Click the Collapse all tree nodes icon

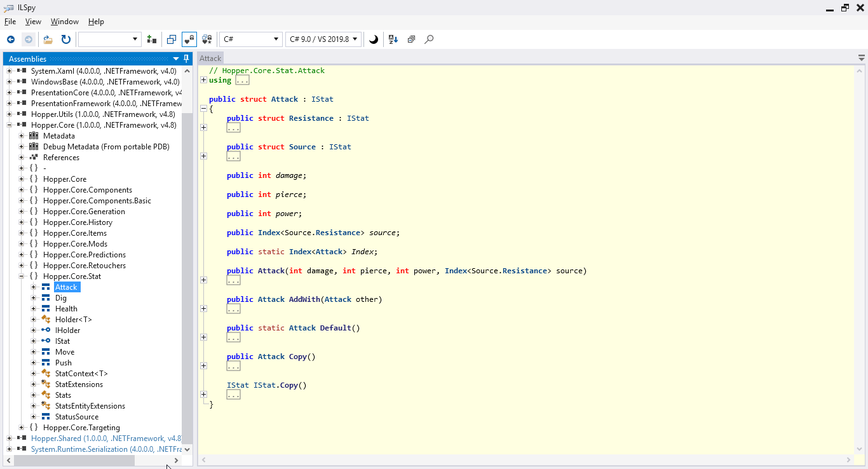[x=411, y=39]
